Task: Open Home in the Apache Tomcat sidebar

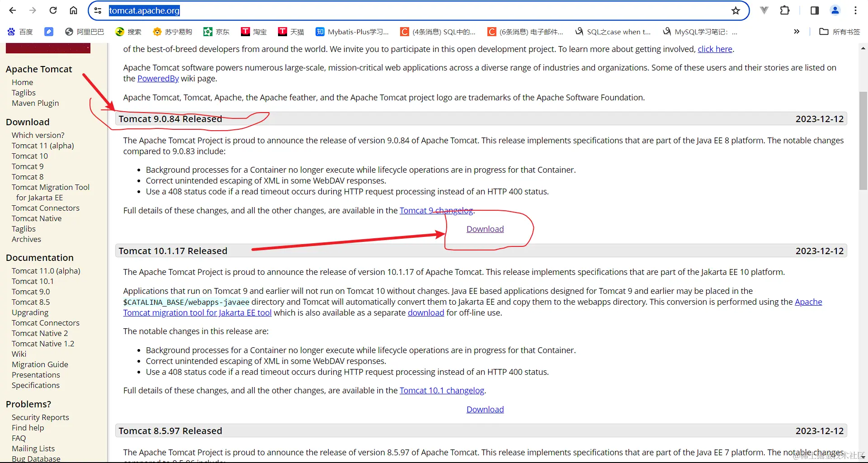Action: 22,82
